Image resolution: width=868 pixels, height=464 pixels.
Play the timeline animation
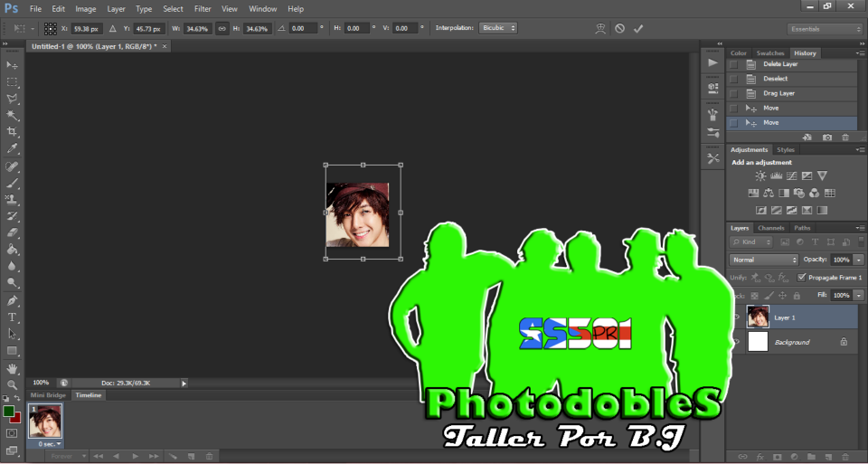tap(135, 456)
